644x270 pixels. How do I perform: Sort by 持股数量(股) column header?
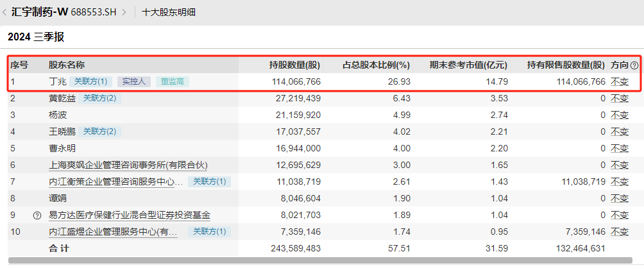pyautogui.click(x=294, y=65)
